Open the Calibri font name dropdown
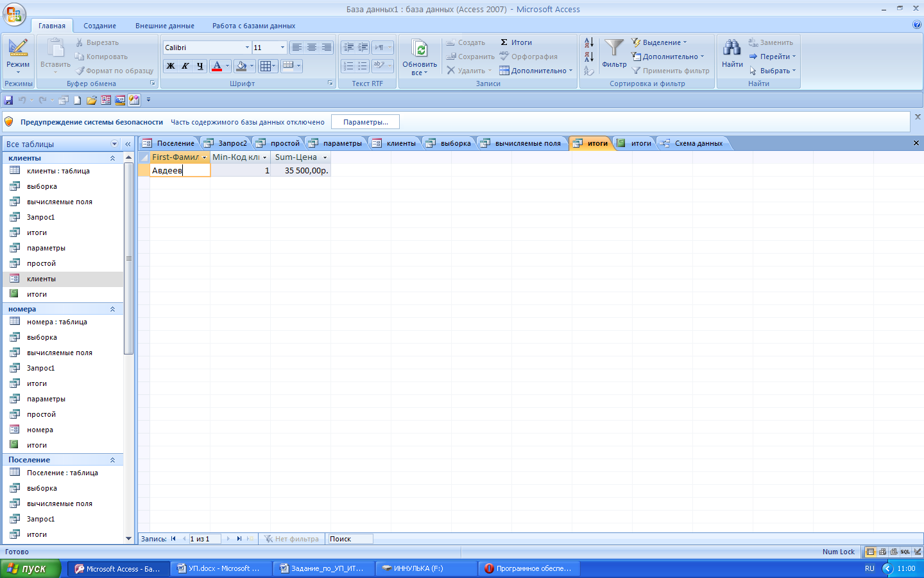Viewport: 924px width, 578px height. (247, 48)
